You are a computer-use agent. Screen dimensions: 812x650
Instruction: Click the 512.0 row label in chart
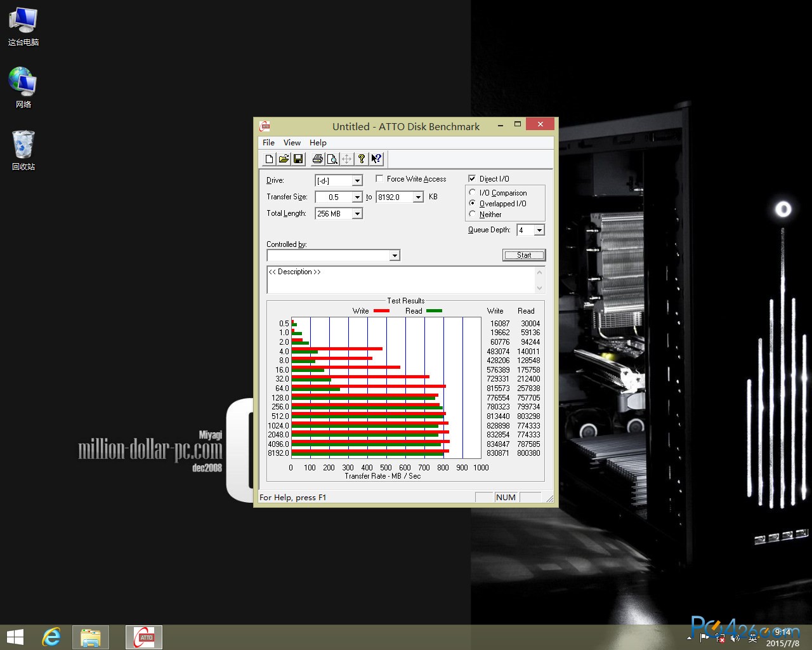click(x=280, y=416)
